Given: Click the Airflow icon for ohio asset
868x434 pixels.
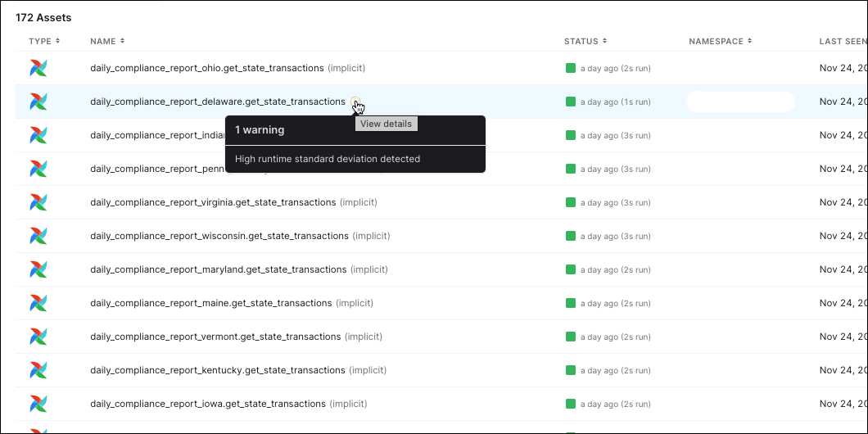Looking at the screenshot, I should pyautogui.click(x=38, y=68).
